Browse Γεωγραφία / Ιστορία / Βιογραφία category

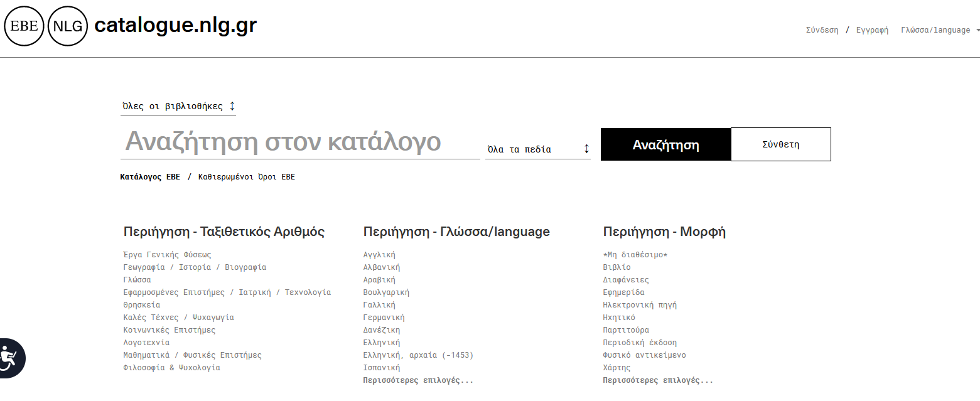(195, 267)
